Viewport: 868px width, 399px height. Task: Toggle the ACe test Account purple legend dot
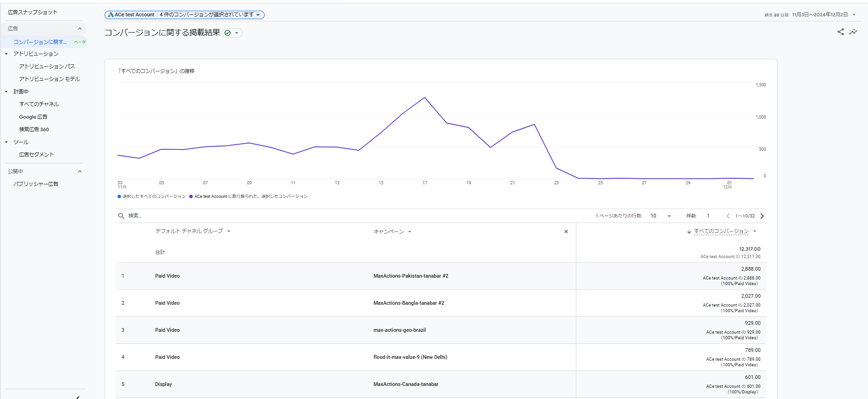click(191, 196)
